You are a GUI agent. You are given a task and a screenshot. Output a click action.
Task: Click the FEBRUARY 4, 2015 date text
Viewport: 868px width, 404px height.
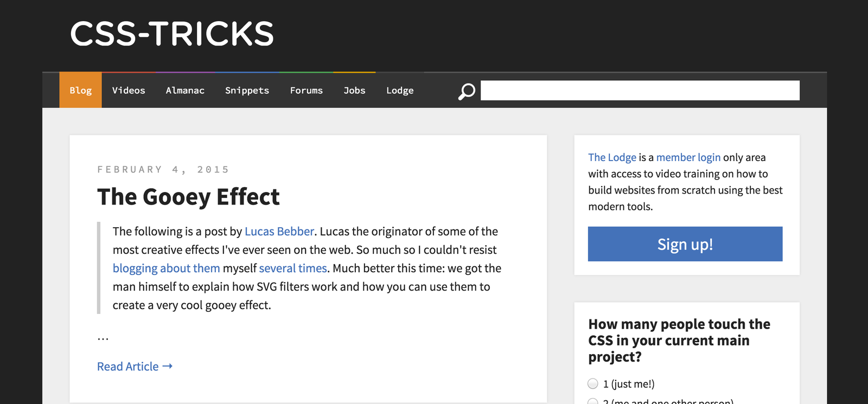[163, 170]
